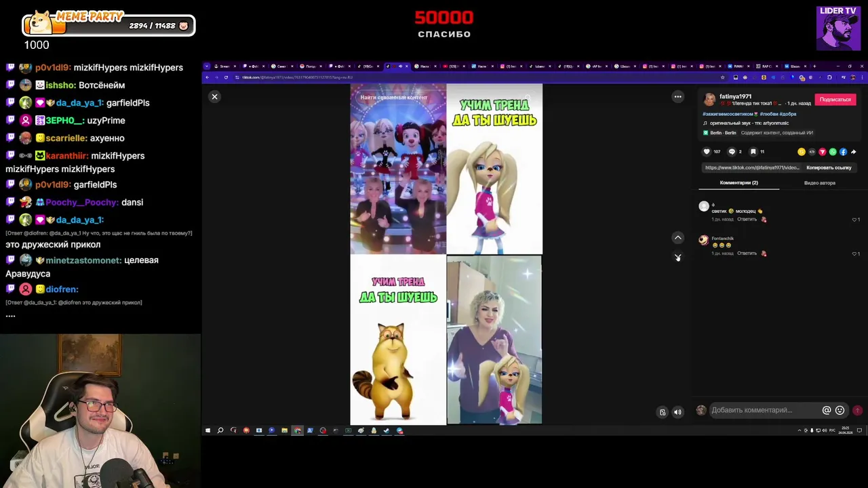Open the Windows Start menu
Image resolution: width=868 pixels, height=488 pixels.
pyautogui.click(x=208, y=430)
